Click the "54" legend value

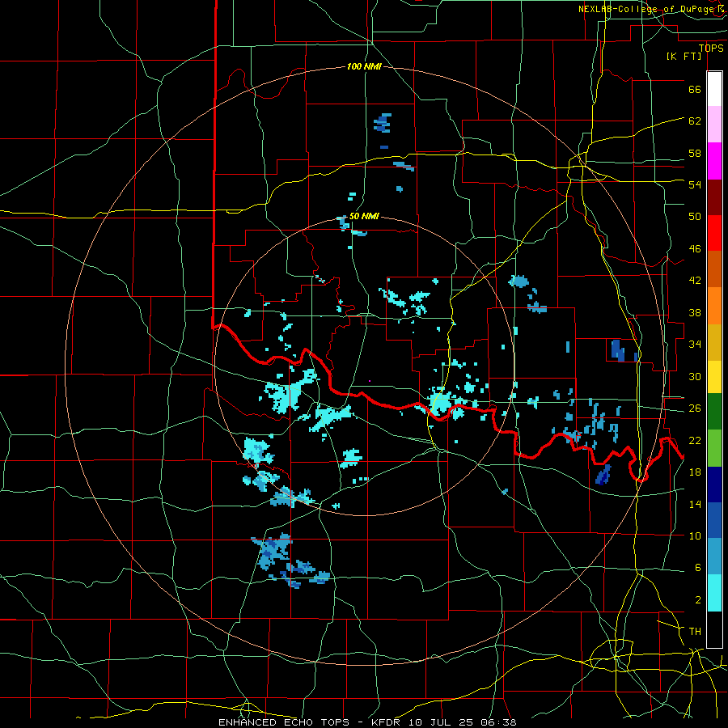[x=695, y=184]
